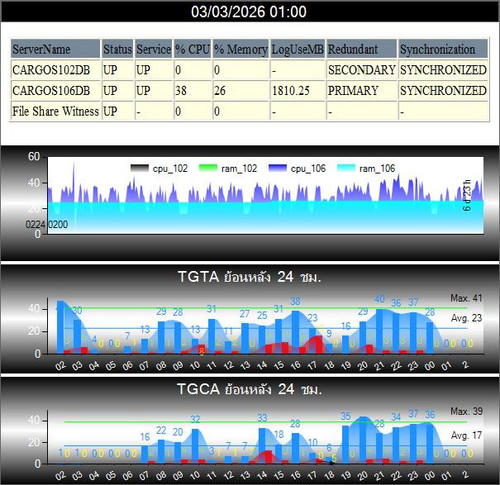Select the Service column header

tap(154, 49)
